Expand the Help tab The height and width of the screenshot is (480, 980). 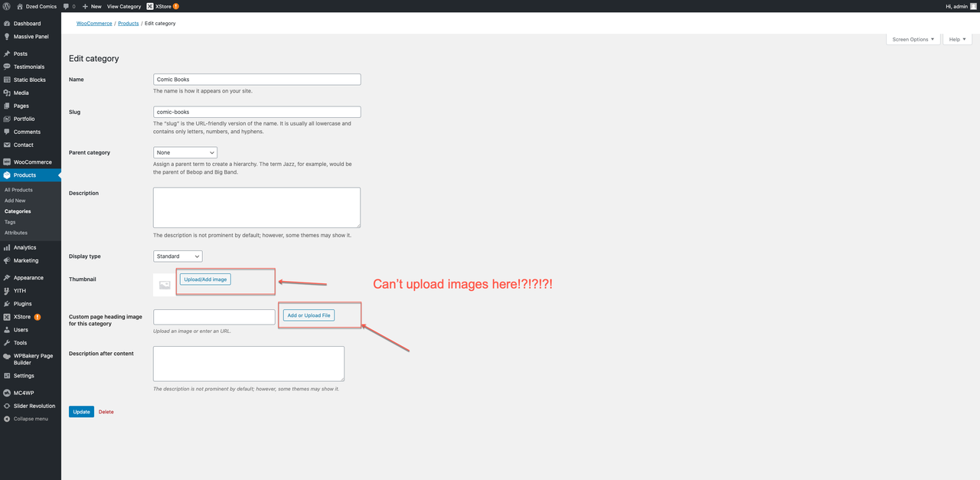click(957, 39)
